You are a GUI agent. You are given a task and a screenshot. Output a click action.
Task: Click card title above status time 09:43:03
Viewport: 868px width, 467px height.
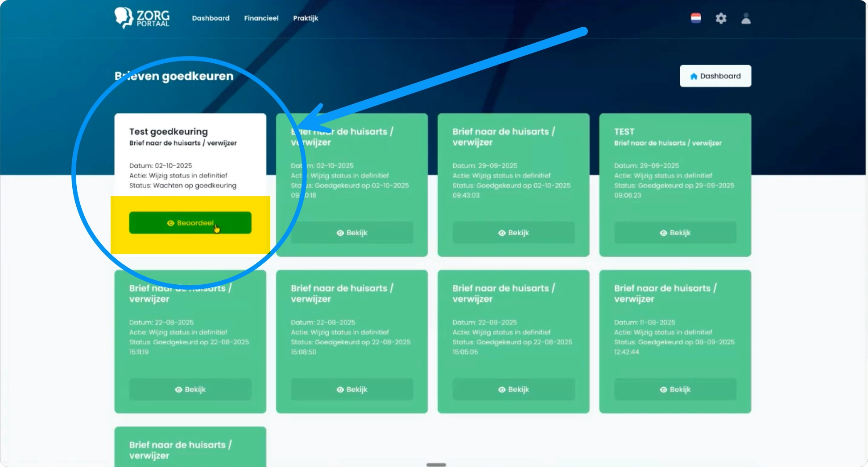(x=504, y=137)
